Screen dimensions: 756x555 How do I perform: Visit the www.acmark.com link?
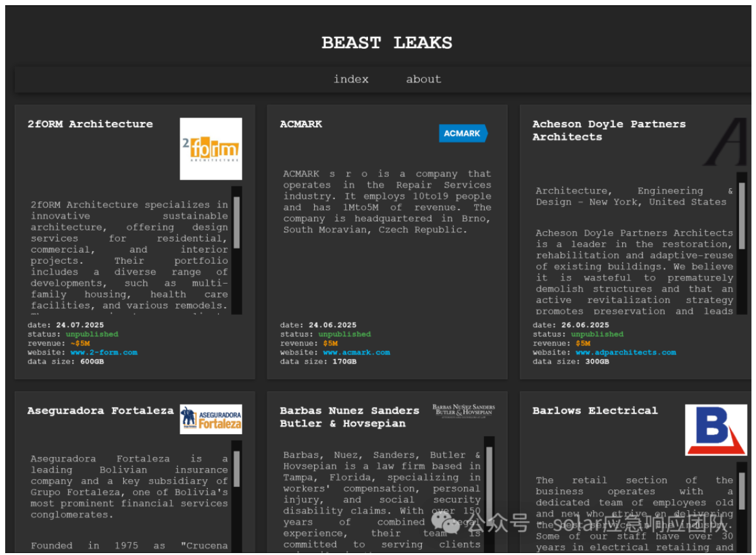pyautogui.click(x=356, y=352)
